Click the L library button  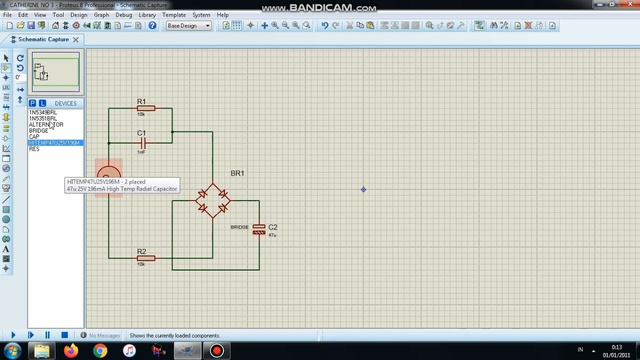(42, 103)
